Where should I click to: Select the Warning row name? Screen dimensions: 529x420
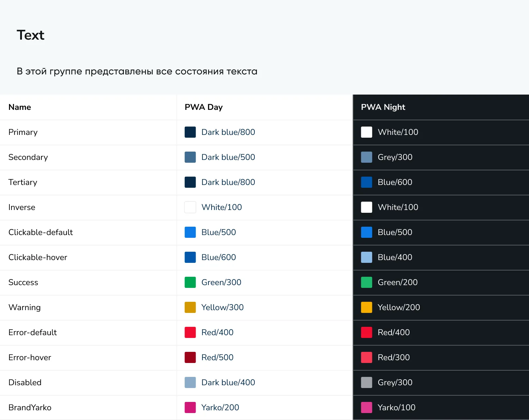coord(25,308)
